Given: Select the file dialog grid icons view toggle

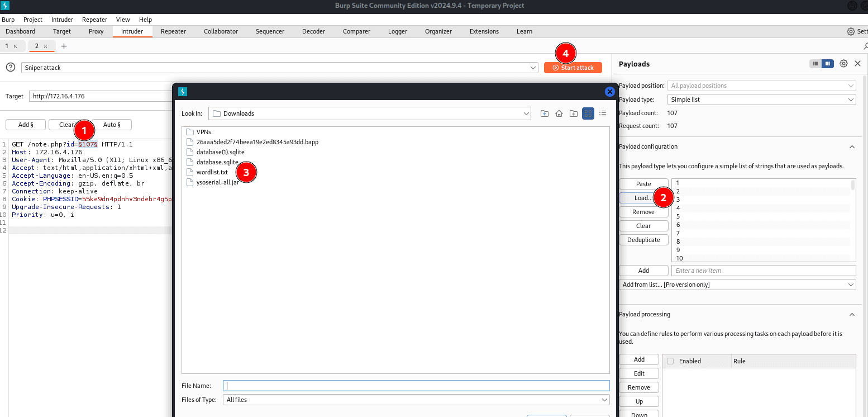Looking at the screenshot, I should (588, 113).
